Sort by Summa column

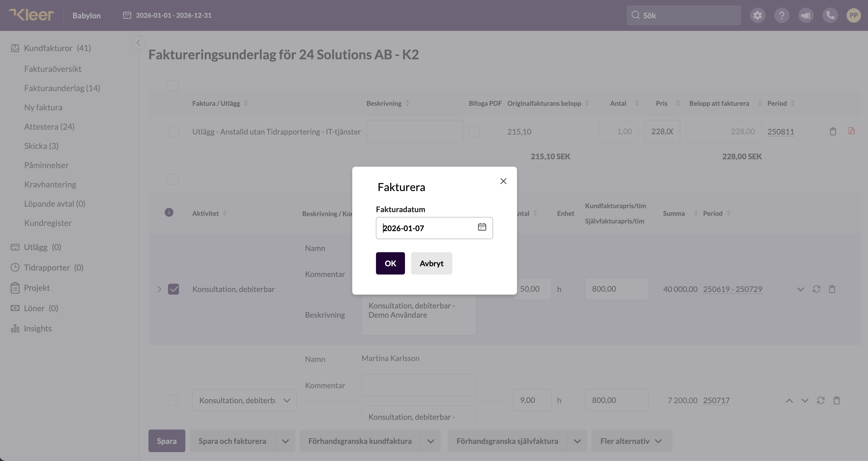pyautogui.click(x=695, y=213)
